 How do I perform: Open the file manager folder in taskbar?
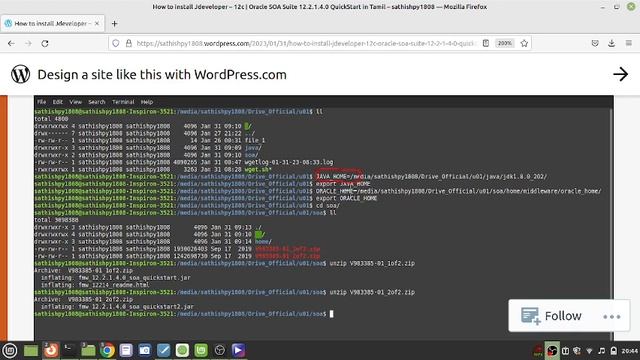(x=88, y=350)
